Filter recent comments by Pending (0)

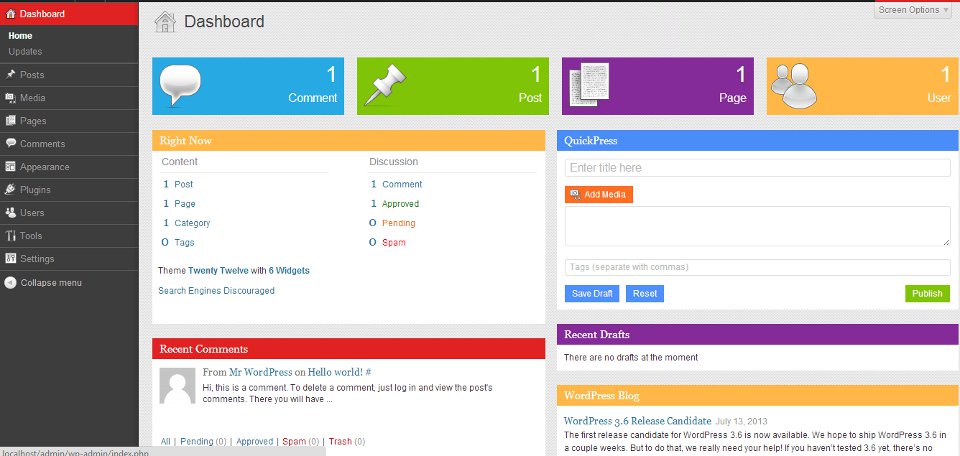coord(203,441)
